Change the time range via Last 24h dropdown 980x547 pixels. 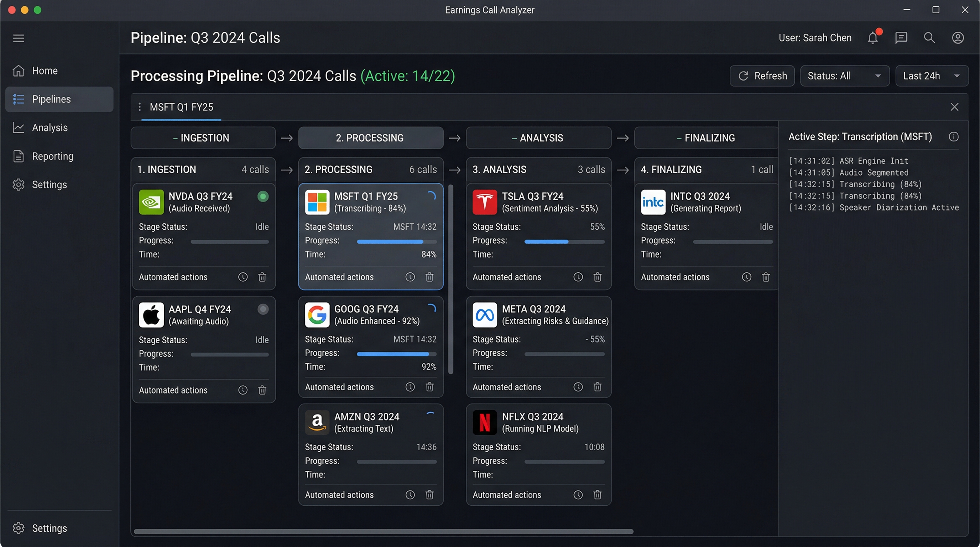(932, 76)
